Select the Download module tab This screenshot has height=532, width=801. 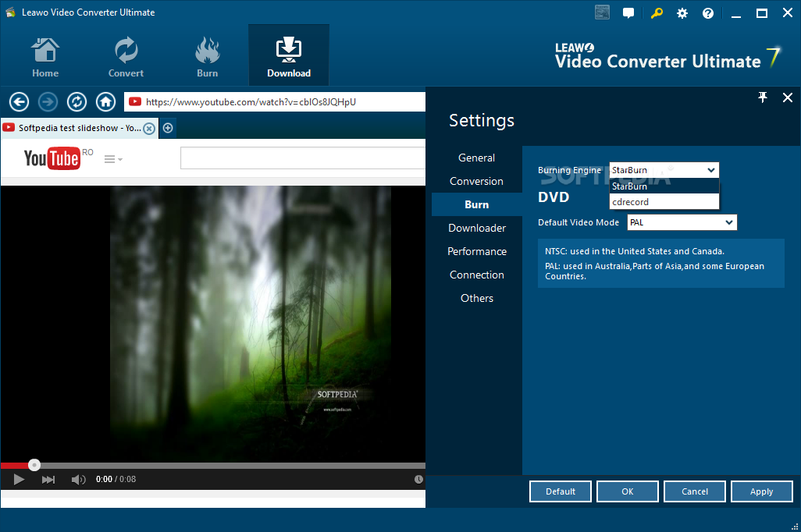coord(289,55)
